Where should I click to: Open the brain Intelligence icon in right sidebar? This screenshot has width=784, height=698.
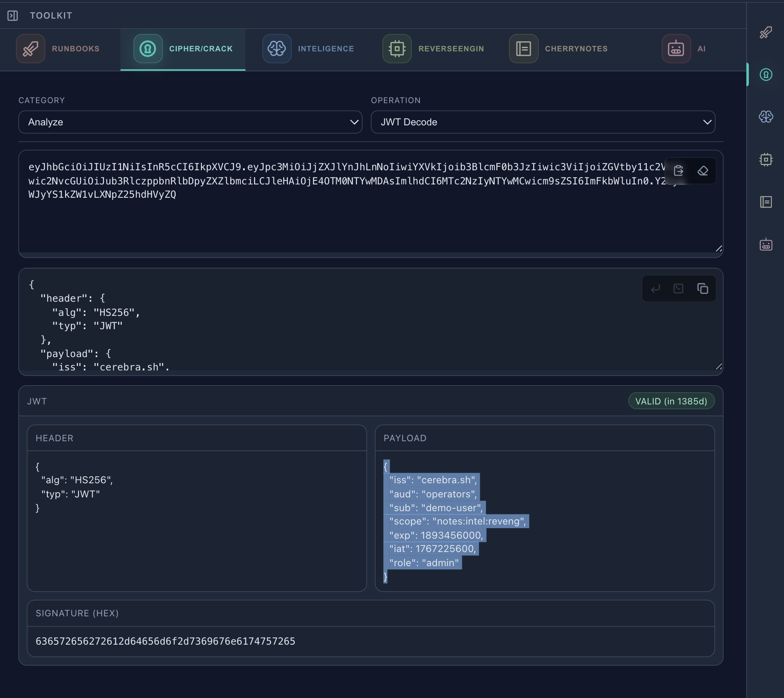pyautogui.click(x=765, y=117)
